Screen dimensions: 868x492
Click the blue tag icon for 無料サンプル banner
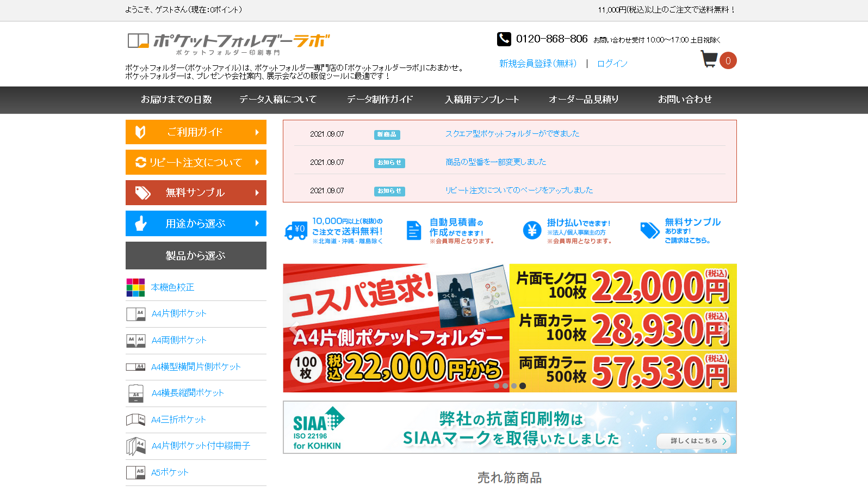[x=650, y=231]
